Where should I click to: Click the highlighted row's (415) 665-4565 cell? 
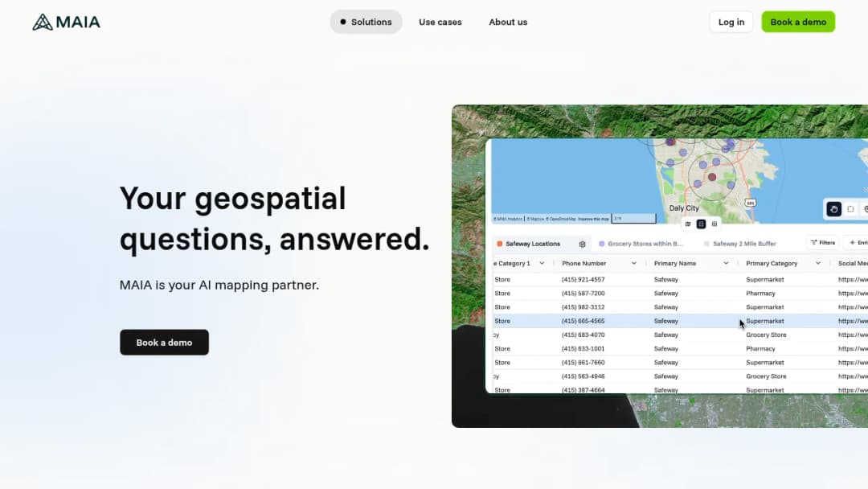point(583,321)
